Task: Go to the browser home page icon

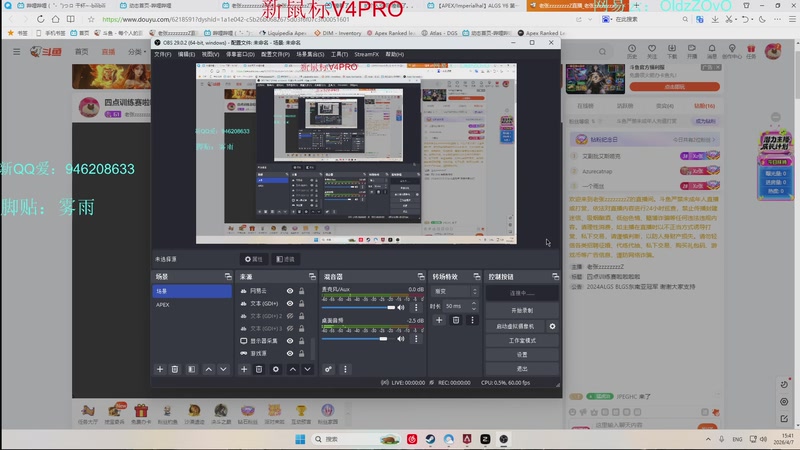Action: (55, 19)
